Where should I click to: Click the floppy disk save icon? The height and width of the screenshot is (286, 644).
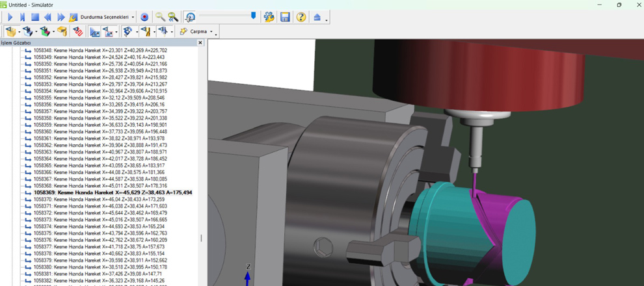coord(285,17)
